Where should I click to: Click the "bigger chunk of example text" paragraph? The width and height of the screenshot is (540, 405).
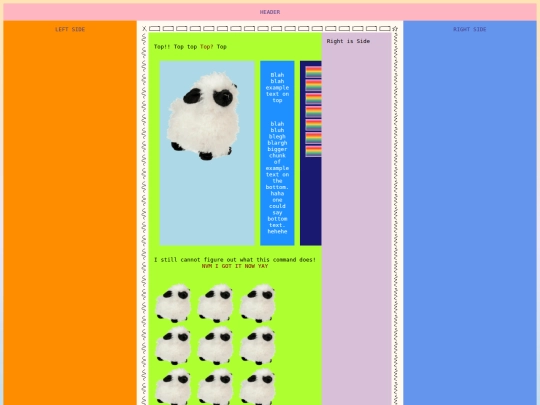pyautogui.click(x=277, y=177)
